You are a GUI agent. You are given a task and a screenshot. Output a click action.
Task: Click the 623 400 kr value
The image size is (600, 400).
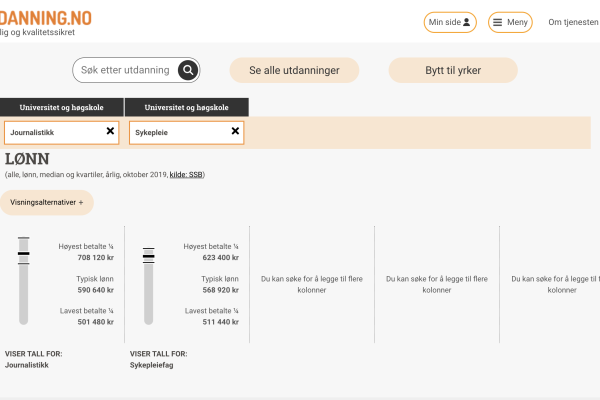221,258
